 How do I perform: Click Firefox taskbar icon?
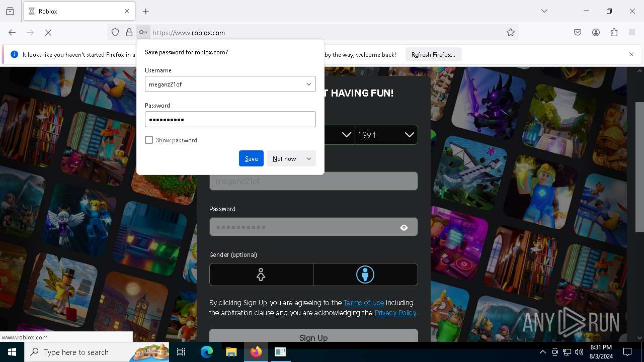pos(256,352)
